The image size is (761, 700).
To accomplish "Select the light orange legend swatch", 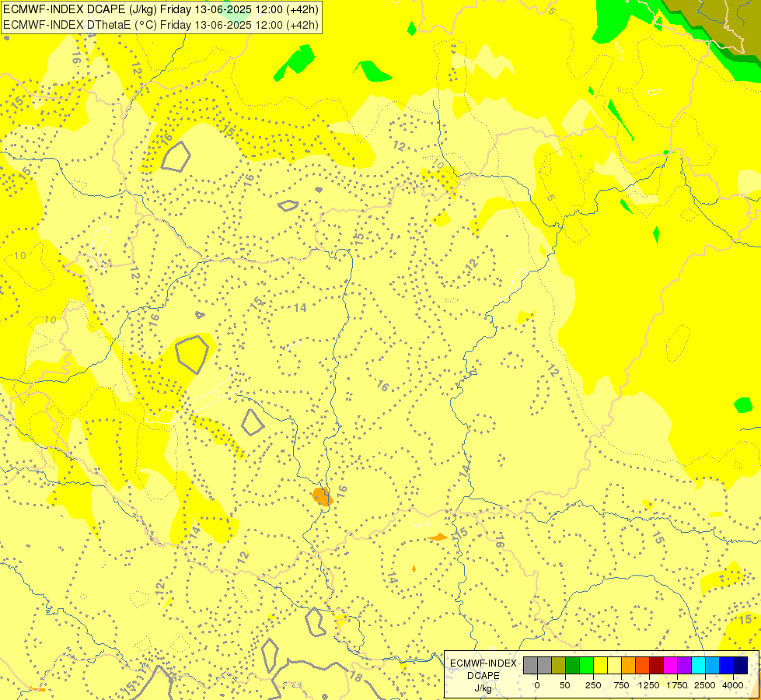I will pos(629,665).
